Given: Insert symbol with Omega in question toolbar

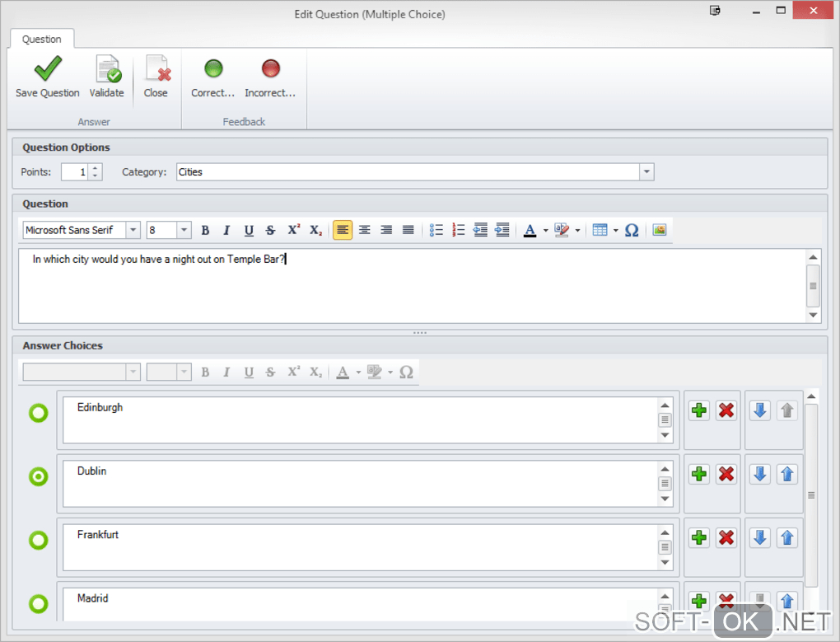Looking at the screenshot, I should [x=632, y=230].
